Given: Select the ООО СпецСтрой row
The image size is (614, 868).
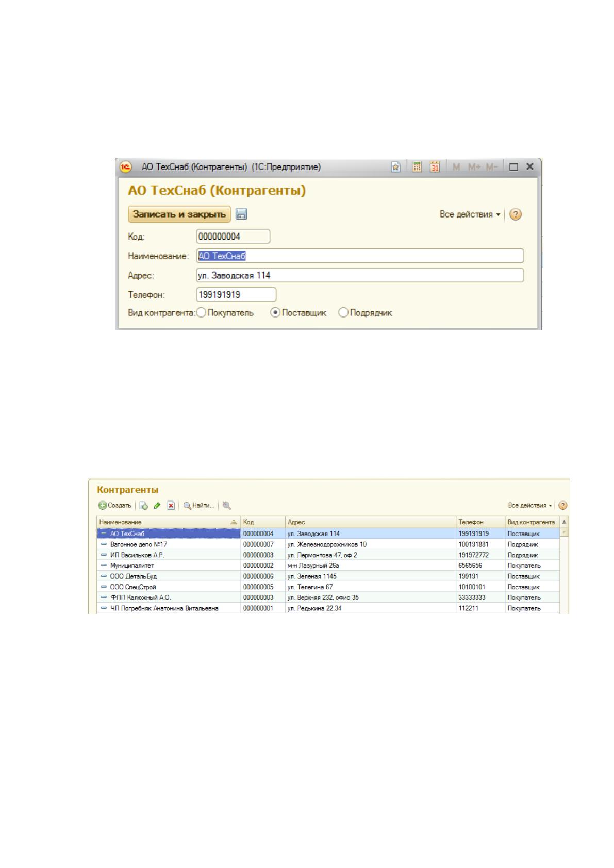Looking at the screenshot, I should click(328, 587).
